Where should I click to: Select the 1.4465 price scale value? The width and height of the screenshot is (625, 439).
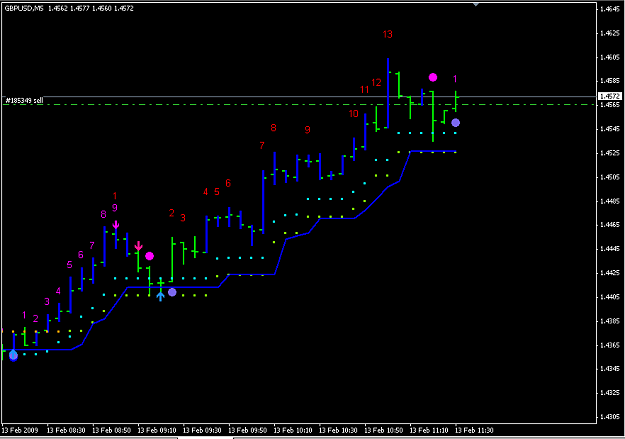point(610,225)
